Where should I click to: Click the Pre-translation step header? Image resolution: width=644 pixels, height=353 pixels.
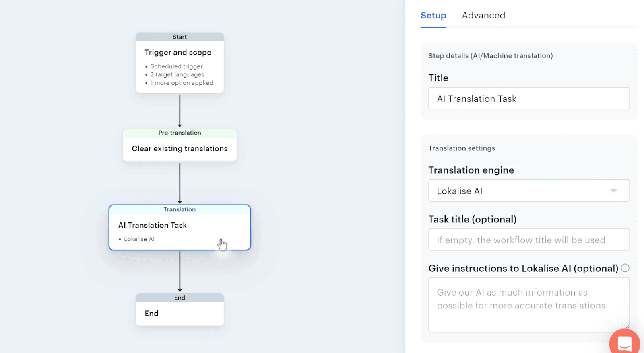[180, 133]
